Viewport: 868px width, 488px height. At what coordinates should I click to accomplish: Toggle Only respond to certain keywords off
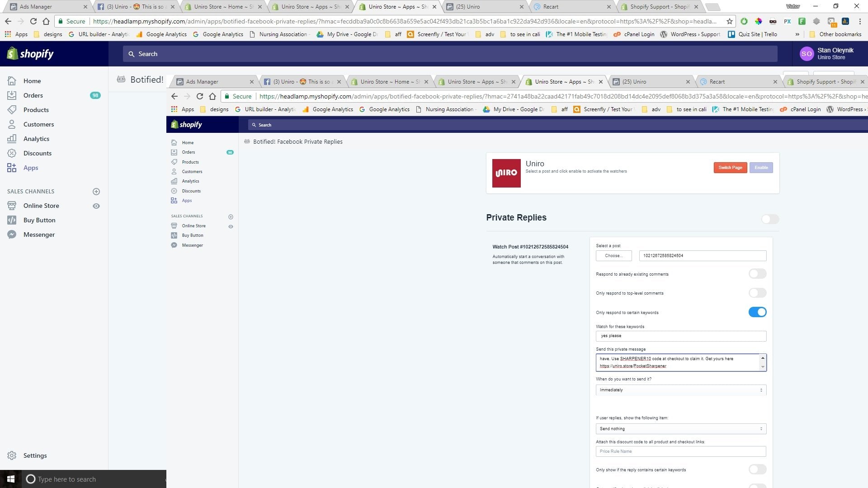coord(757,312)
